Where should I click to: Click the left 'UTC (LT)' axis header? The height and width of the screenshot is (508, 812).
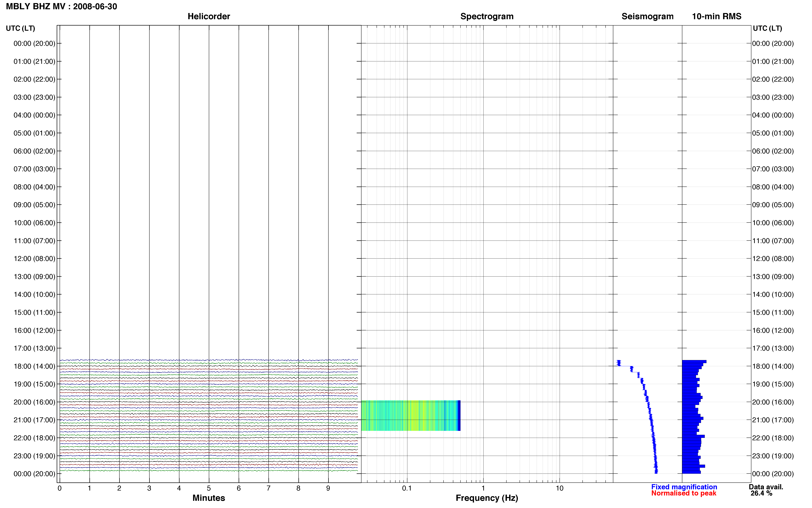coord(21,28)
